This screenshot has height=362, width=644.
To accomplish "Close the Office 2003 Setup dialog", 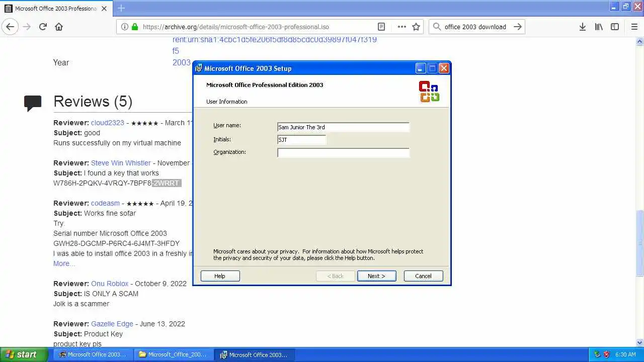I will point(444,68).
